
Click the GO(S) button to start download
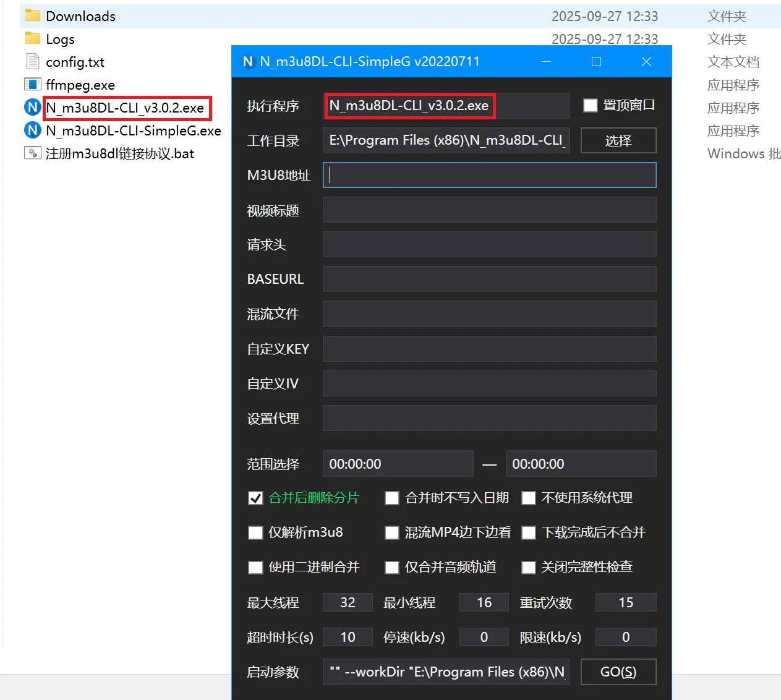pyautogui.click(x=618, y=672)
